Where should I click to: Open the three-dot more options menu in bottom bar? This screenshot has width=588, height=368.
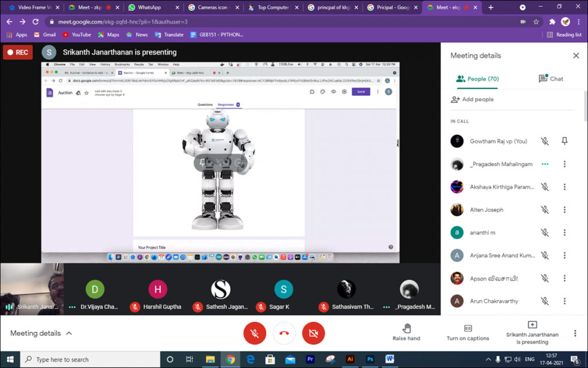click(x=575, y=333)
